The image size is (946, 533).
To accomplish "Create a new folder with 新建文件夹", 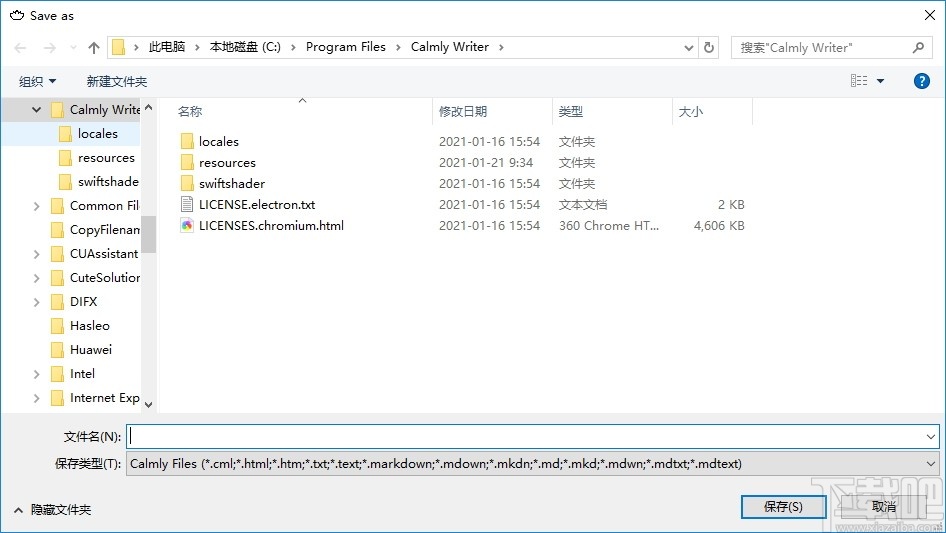I will tap(116, 81).
